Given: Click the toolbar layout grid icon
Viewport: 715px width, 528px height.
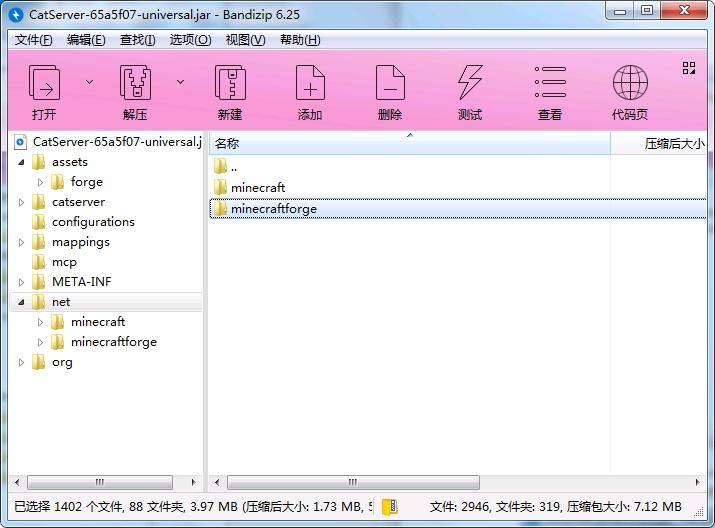Looking at the screenshot, I should 689,68.
